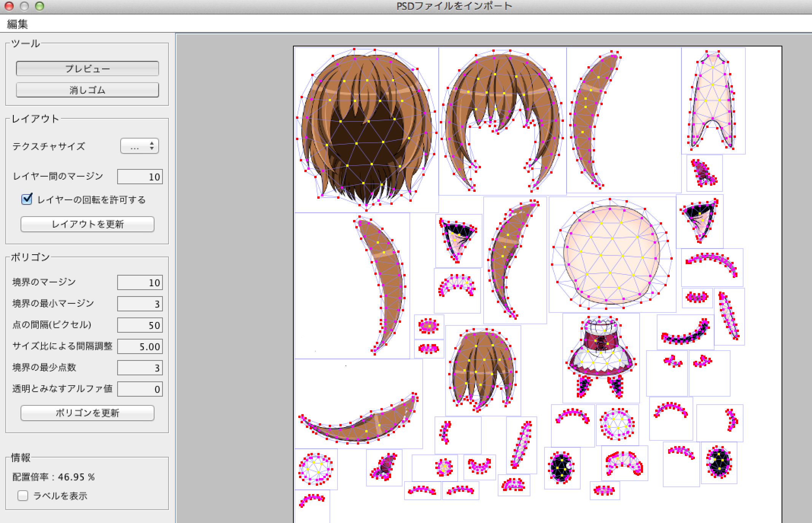Viewport: 812px width, 523px height.
Task: Select the front hair bangs texture with open center
Action: 502,121
